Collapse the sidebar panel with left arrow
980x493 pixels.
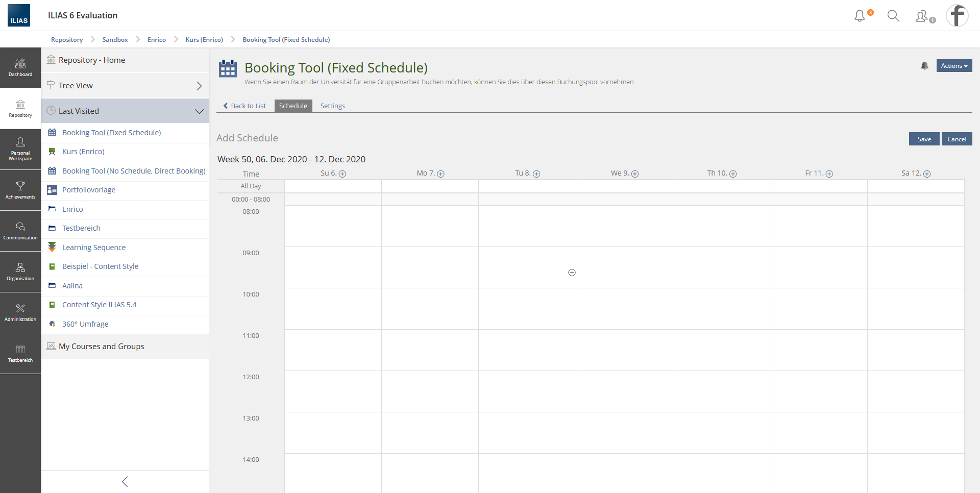[125, 482]
